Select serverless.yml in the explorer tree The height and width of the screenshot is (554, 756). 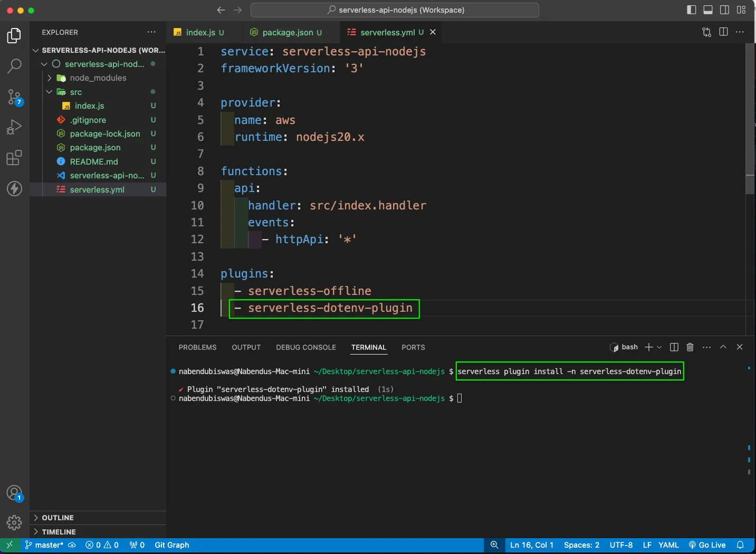pyautogui.click(x=98, y=189)
